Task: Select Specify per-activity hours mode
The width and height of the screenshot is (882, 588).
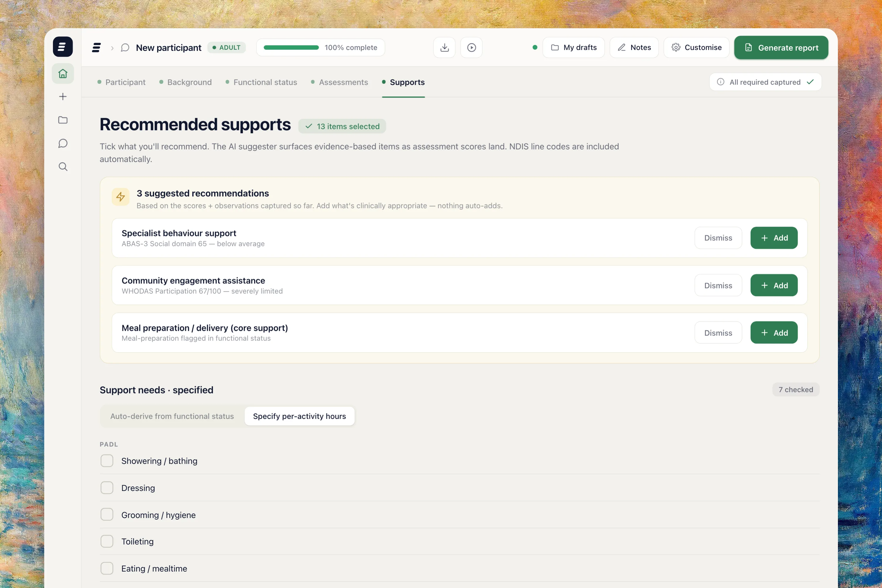Action: (299, 416)
